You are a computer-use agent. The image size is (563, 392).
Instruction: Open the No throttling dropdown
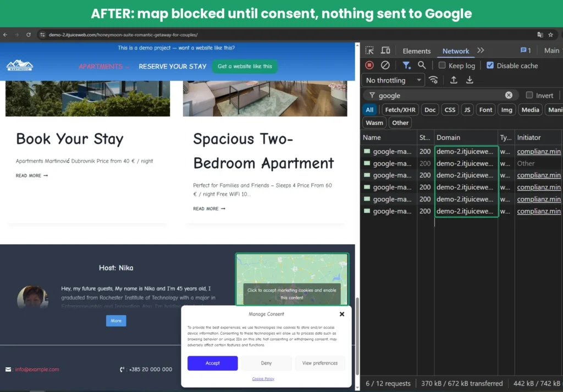(393, 80)
